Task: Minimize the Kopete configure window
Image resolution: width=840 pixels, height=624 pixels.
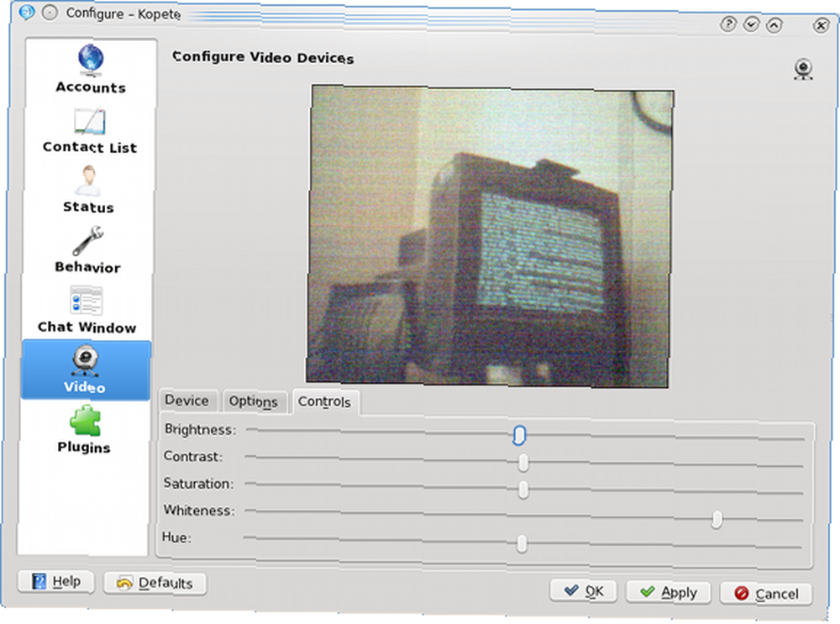Action: click(751, 24)
